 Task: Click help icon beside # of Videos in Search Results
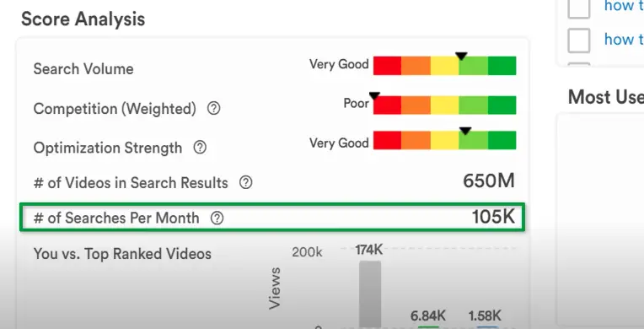[x=245, y=182]
